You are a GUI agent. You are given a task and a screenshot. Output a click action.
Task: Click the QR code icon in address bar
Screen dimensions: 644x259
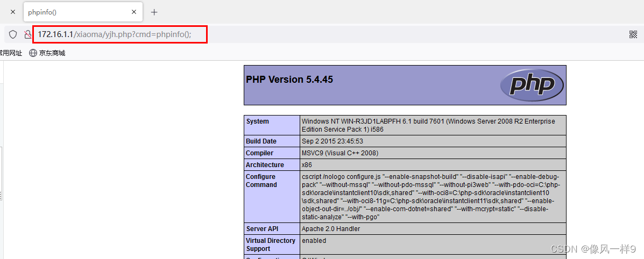point(633,34)
